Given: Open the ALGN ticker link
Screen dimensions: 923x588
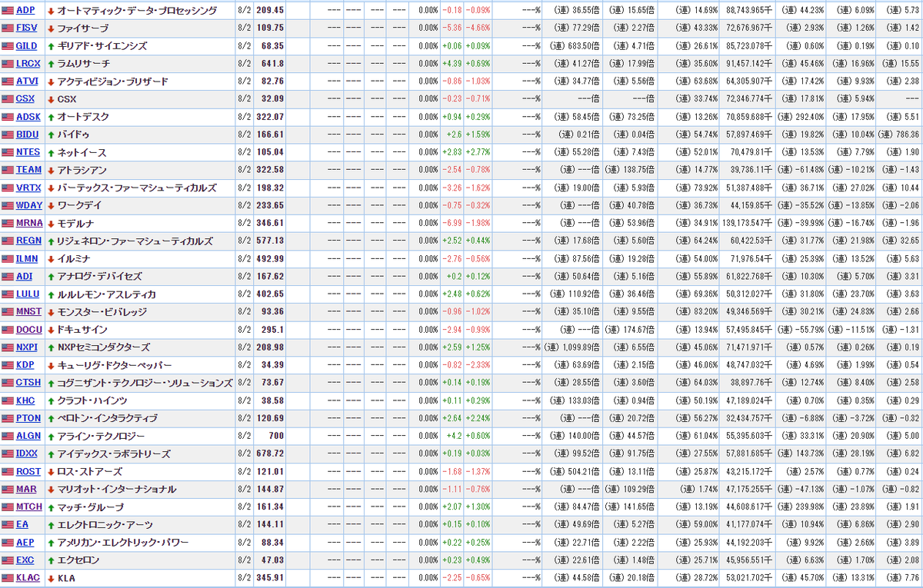Looking at the screenshot, I should (x=28, y=436).
